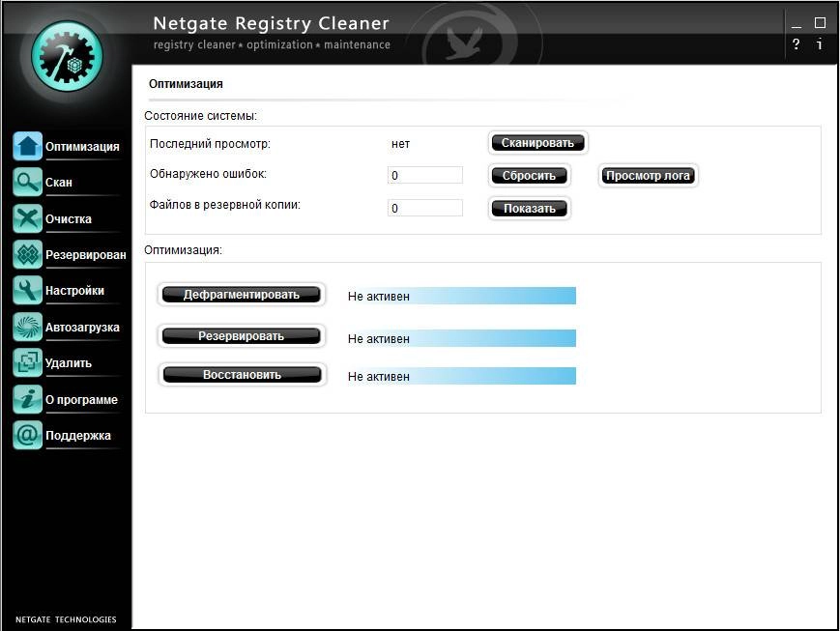The width and height of the screenshot is (840, 631).
Task: Click the wrench icon beside Настройки
Action: coord(27,290)
